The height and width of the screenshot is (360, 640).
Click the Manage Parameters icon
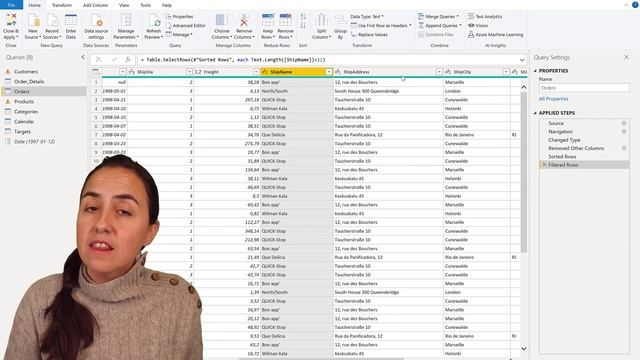(x=126, y=20)
